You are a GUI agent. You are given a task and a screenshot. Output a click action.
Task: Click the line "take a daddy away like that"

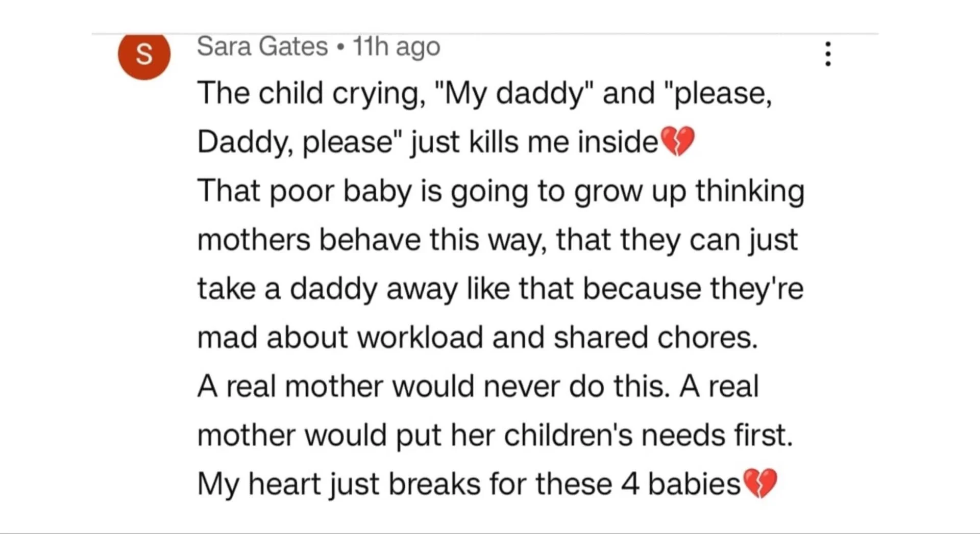click(x=500, y=289)
